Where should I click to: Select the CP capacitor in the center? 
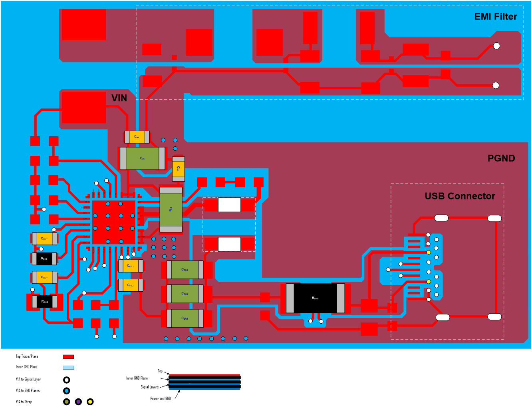coord(171,209)
